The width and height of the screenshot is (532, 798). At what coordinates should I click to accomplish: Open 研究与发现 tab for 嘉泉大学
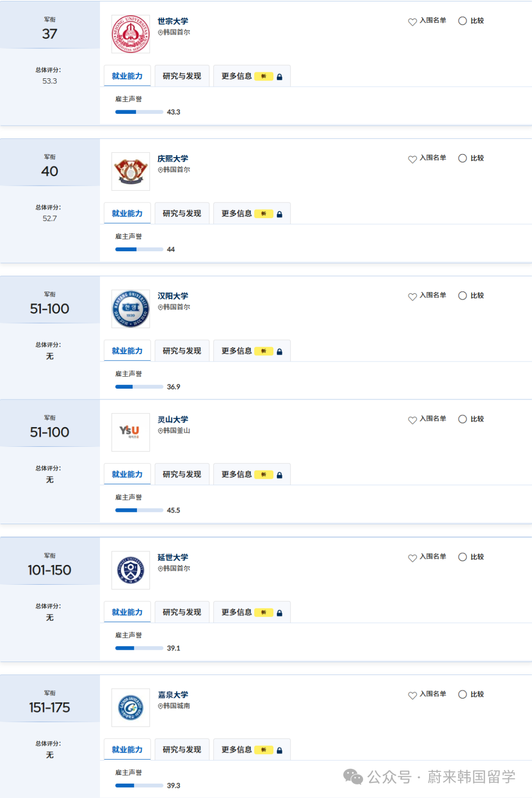182,749
